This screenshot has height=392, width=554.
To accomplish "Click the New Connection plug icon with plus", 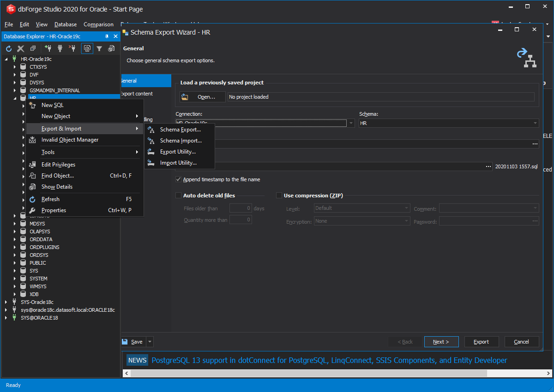I will 48,48.
